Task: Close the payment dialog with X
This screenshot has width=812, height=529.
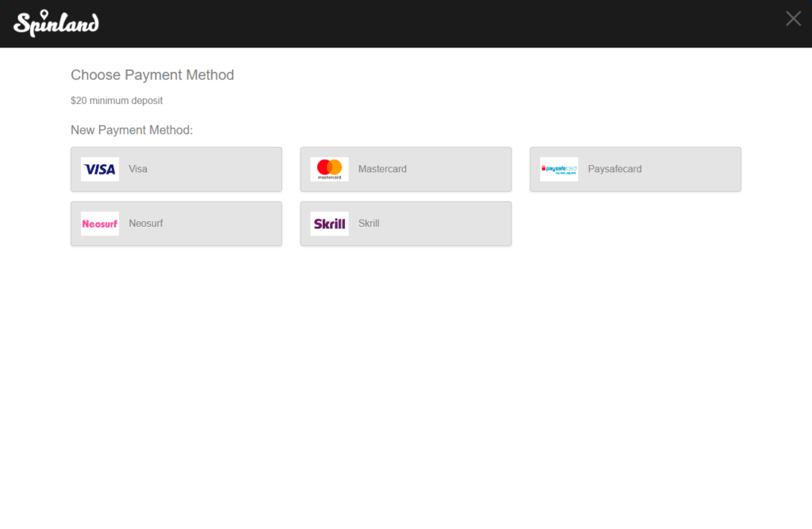Action: (793, 19)
